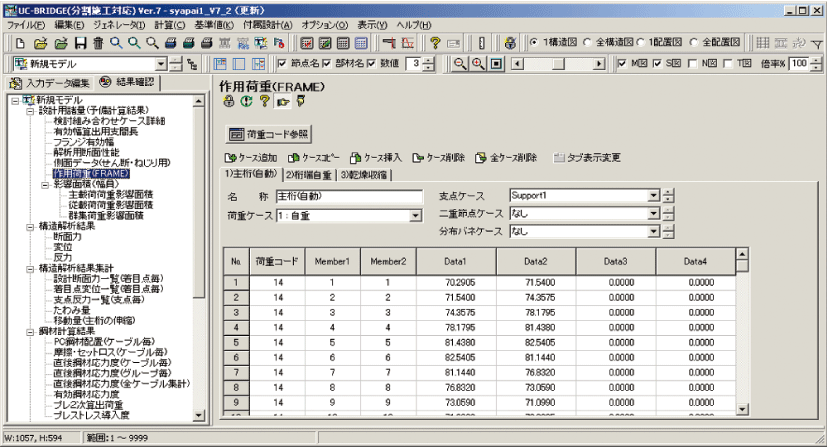Click the table's scroll down arrow
Viewport: 827px width, 448px height.
pos(742,409)
